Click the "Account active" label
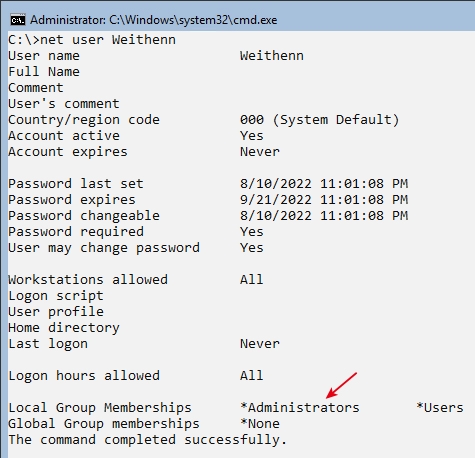The image size is (475, 458). pos(64,136)
